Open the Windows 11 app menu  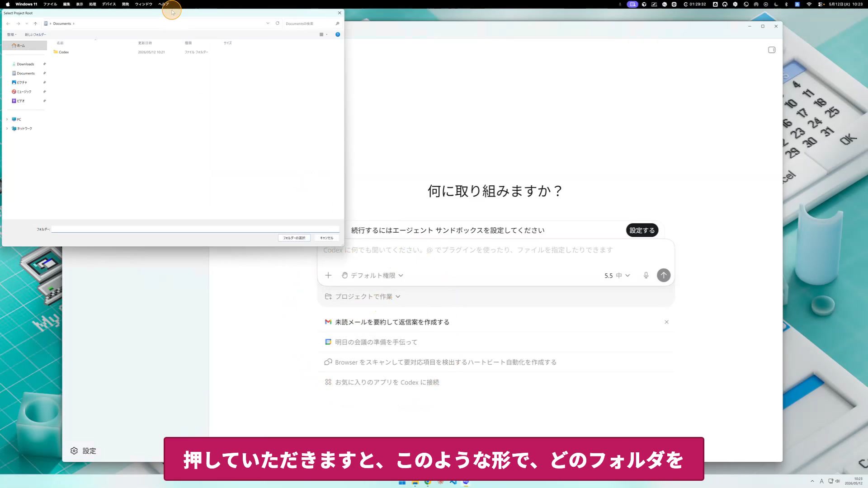click(x=26, y=4)
